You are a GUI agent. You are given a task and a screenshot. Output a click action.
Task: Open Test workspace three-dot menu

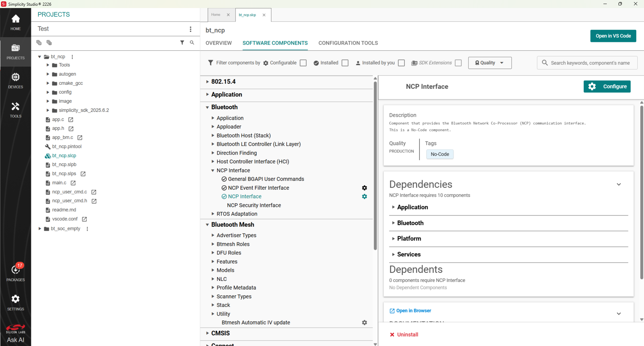[x=191, y=29]
